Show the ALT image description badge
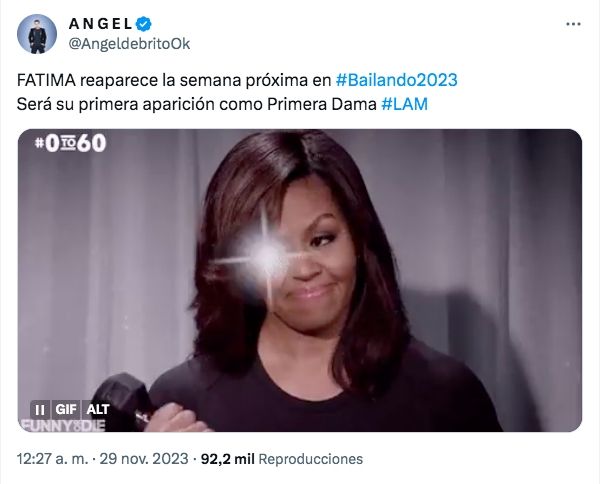The width and height of the screenshot is (604, 484). click(97, 409)
